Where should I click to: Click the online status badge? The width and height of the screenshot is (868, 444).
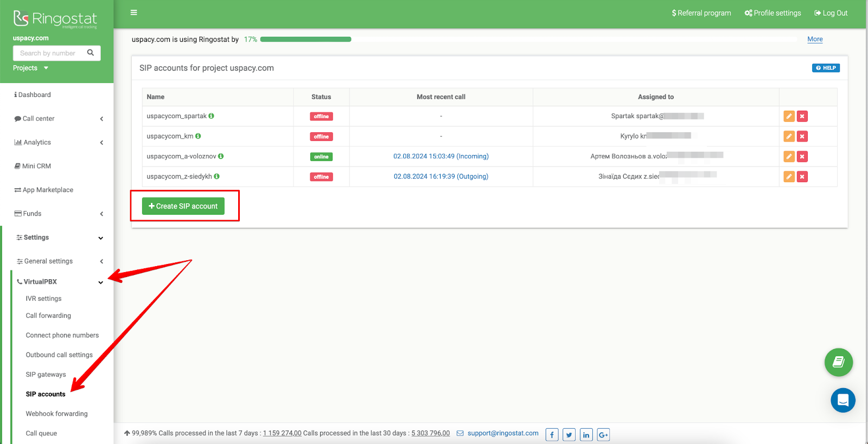tap(321, 157)
